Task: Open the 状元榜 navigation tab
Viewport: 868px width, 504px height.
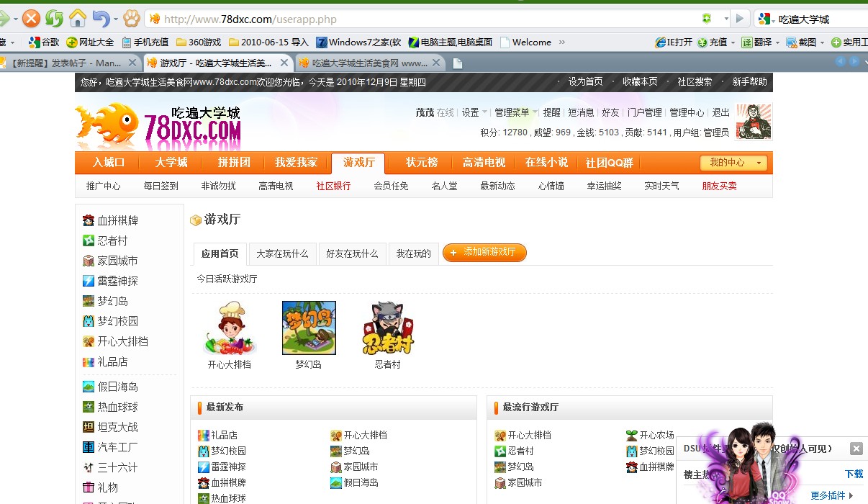Action: (x=422, y=163)
